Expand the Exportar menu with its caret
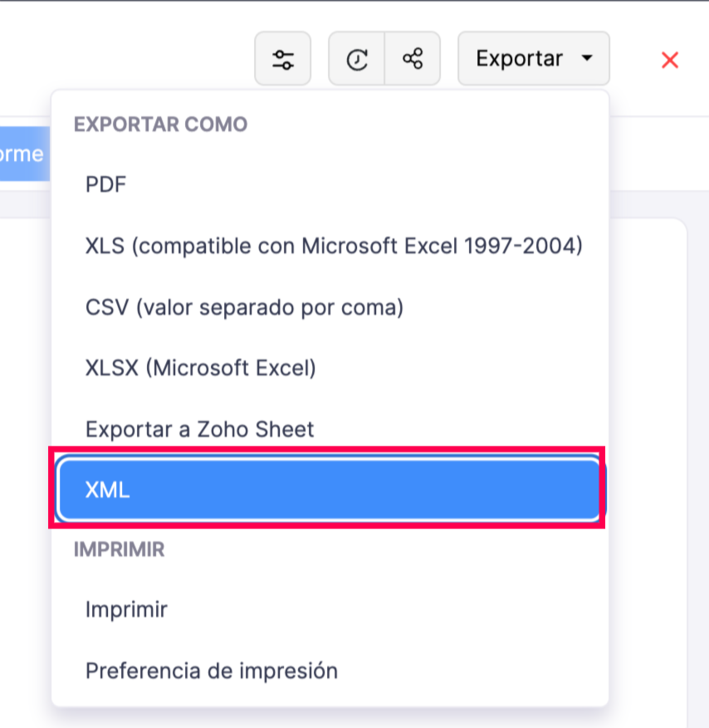The height and width of the screenshot is (728, 709). pos(587,58)
